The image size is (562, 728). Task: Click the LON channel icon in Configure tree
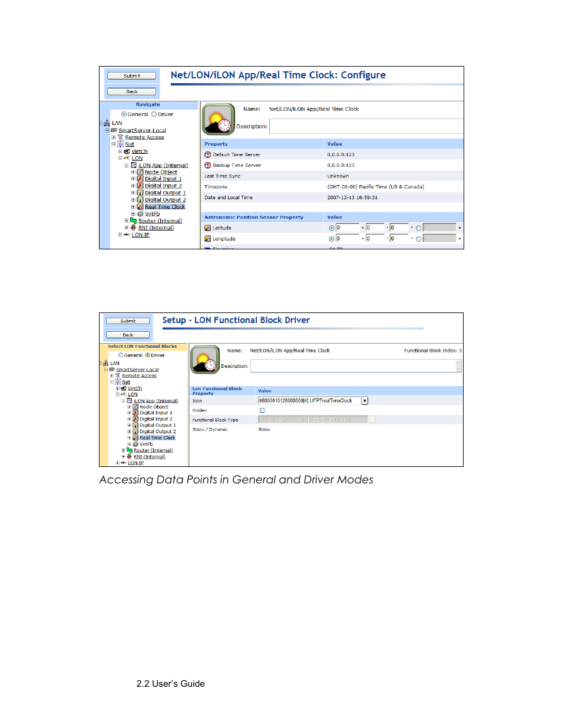pyautogui.click(x=127, y=158)
